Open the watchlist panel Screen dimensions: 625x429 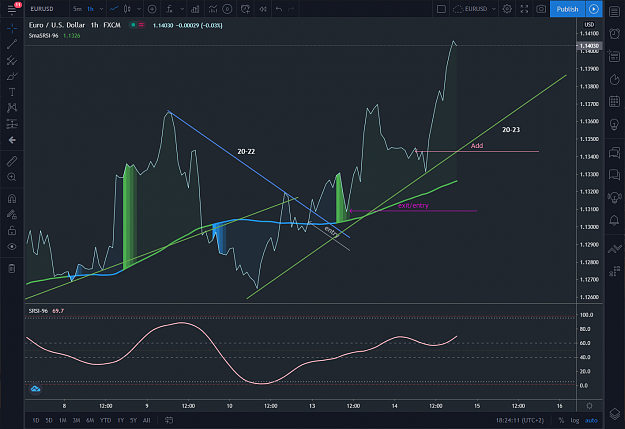614,11
